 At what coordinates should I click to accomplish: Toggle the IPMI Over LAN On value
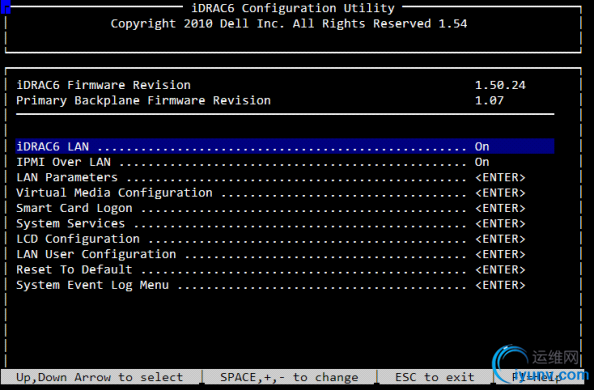tap(482, 162)
